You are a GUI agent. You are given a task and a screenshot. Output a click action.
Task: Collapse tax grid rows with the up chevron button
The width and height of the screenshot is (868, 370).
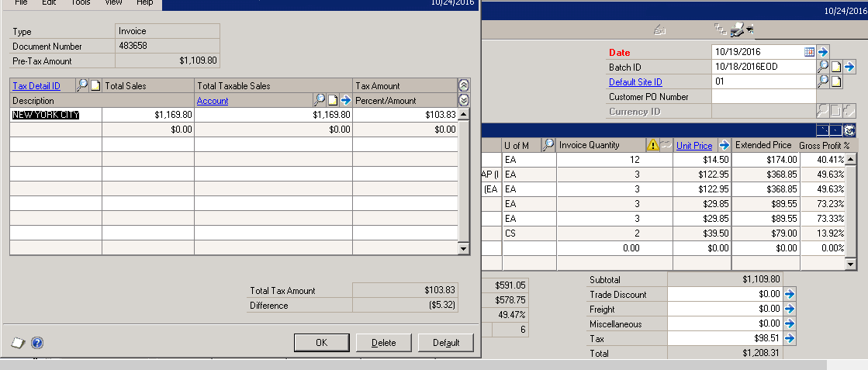click(x=464, y=85)
